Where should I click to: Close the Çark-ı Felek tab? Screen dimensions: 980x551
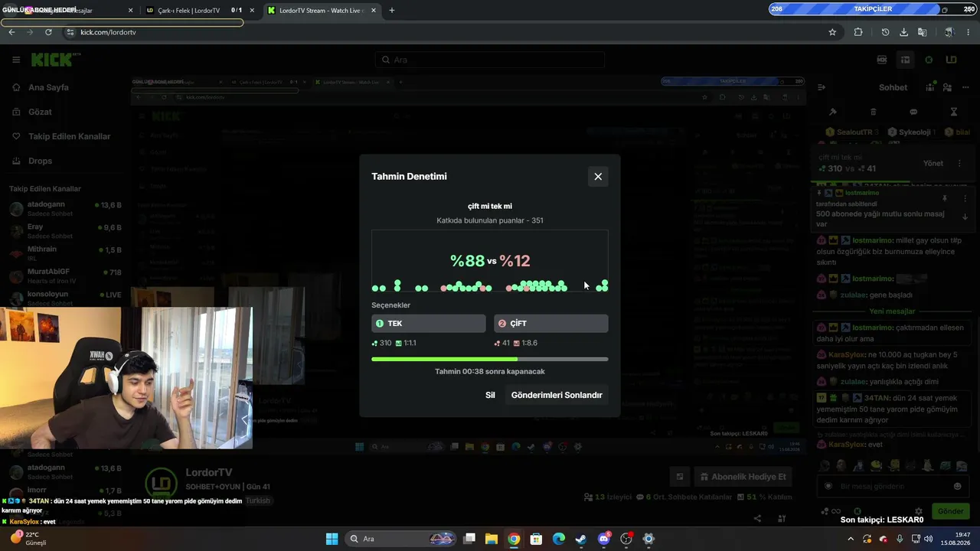coord(252,11)
